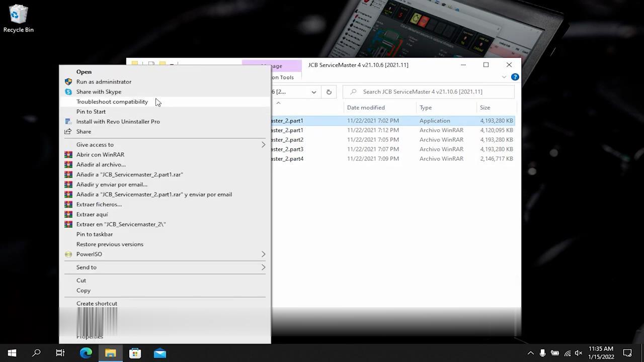Click Revo Uninstaller icon in context menu
Viewport: 644px width, 362px height.
pos(68,121)
